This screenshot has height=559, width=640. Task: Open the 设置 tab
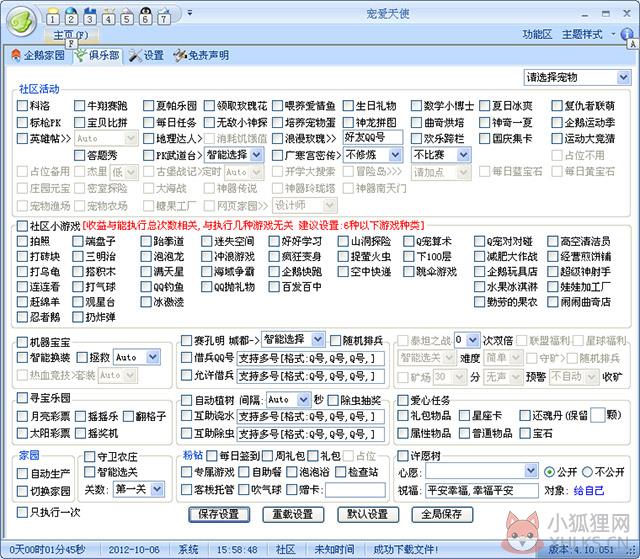pos(147,55)
